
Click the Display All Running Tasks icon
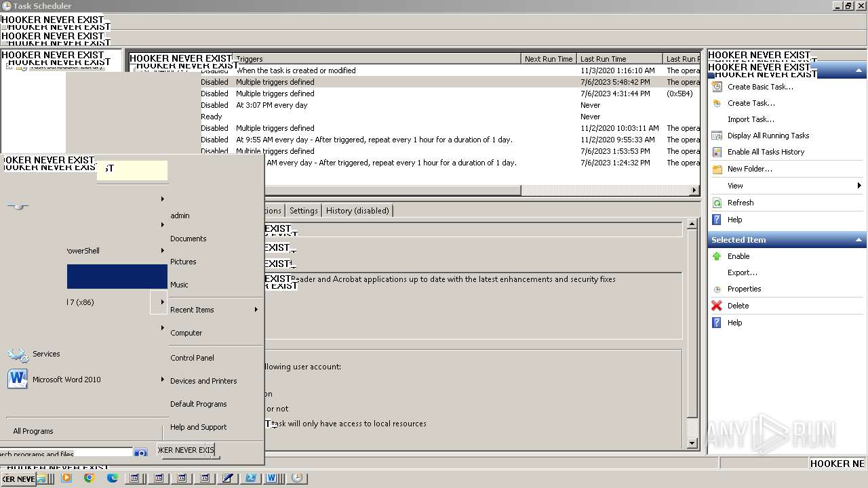pyautogui.click(x=717, y=136)
